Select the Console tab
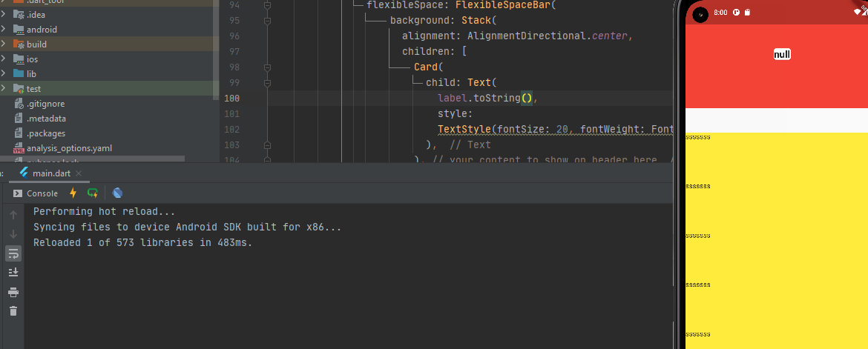This screenshot has height=349, width=868. coord(36,193)
